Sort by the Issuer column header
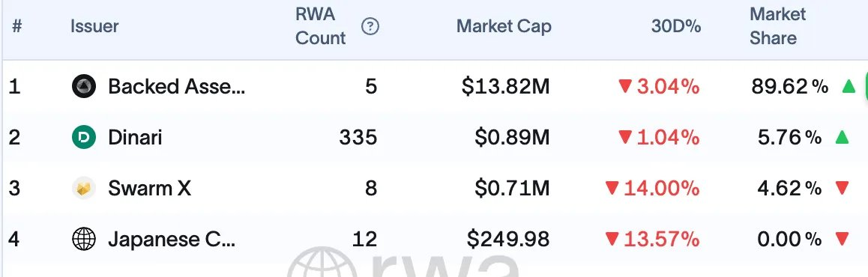The width and height of the screenshot is (868, 277). 94,26
